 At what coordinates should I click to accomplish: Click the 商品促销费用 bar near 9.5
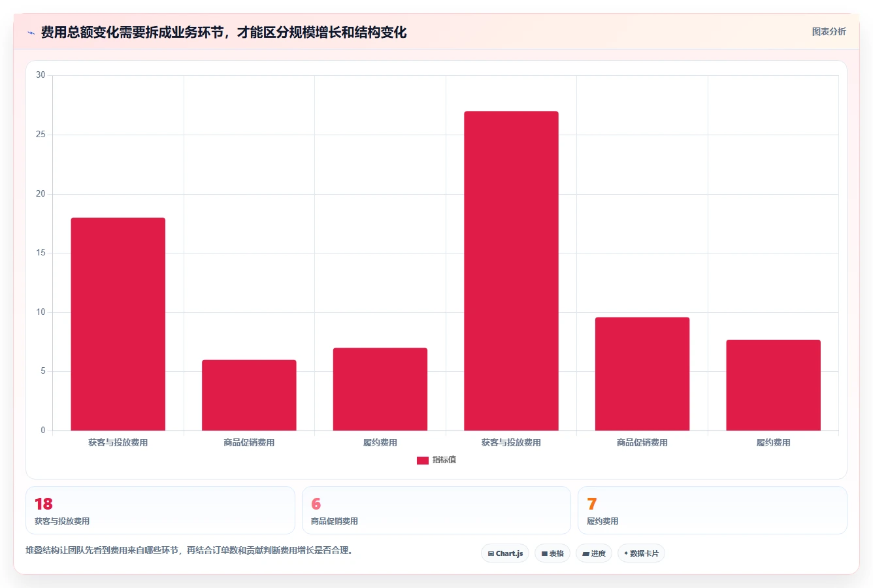point(642,374)
